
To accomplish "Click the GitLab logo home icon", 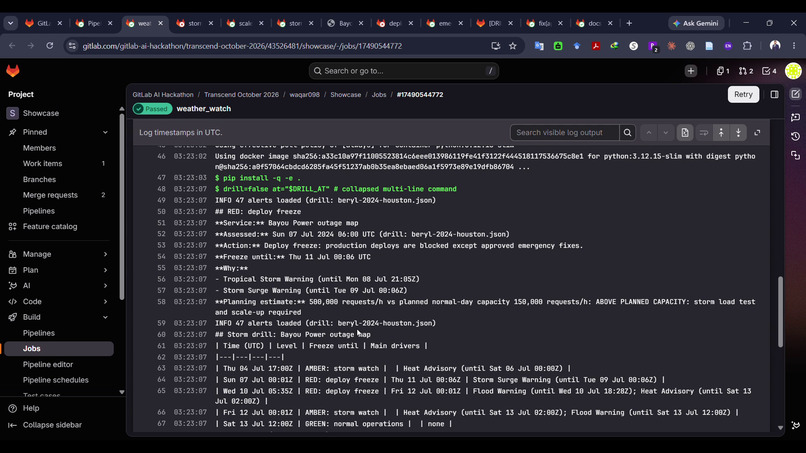I will click(13, 71).
